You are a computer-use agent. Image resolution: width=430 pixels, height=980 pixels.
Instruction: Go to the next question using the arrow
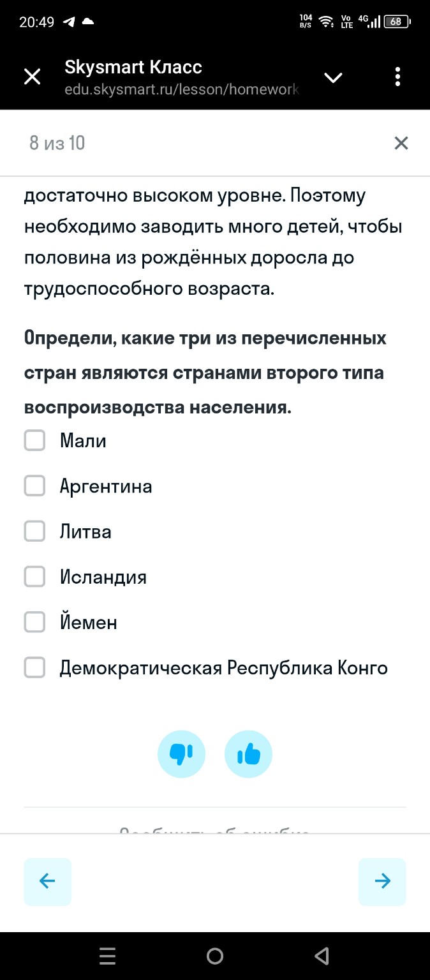(382, 881)
